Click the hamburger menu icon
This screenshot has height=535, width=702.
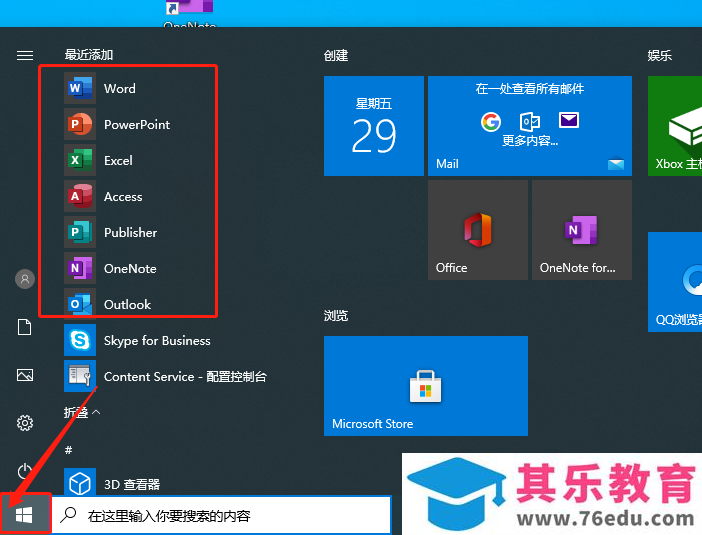click(25, 55)
